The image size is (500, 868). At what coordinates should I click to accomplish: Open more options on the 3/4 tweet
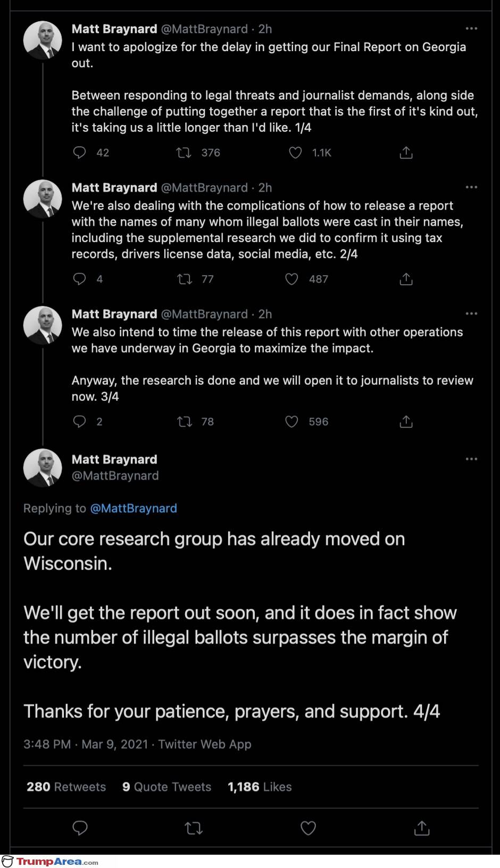click(471, 314)
